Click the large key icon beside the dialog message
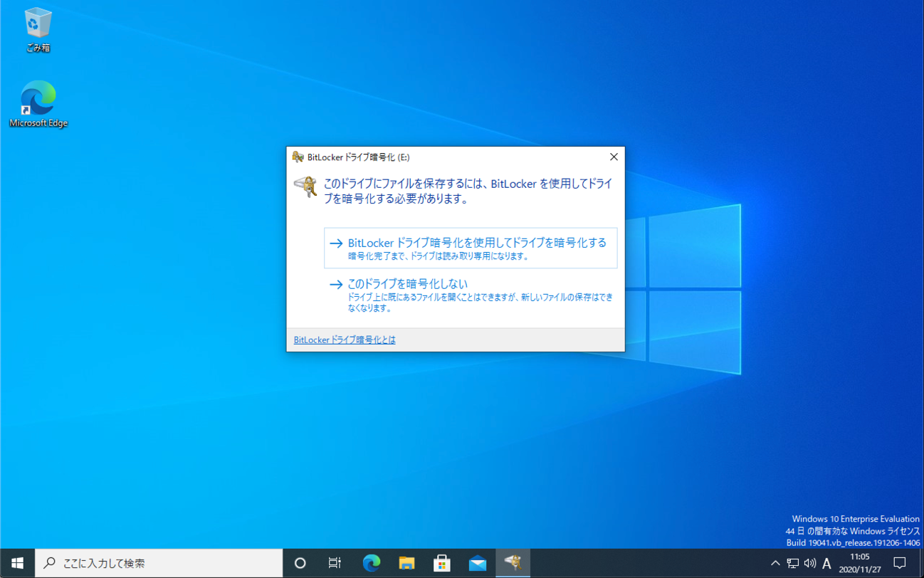Screen dimensions: 924x578 point(306,186)
